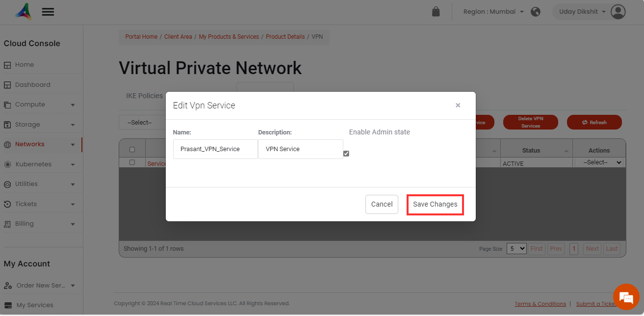This screenshot has width=644, height=316.
Task: Open the shopping bag cart icon
Action: (436, 12)
